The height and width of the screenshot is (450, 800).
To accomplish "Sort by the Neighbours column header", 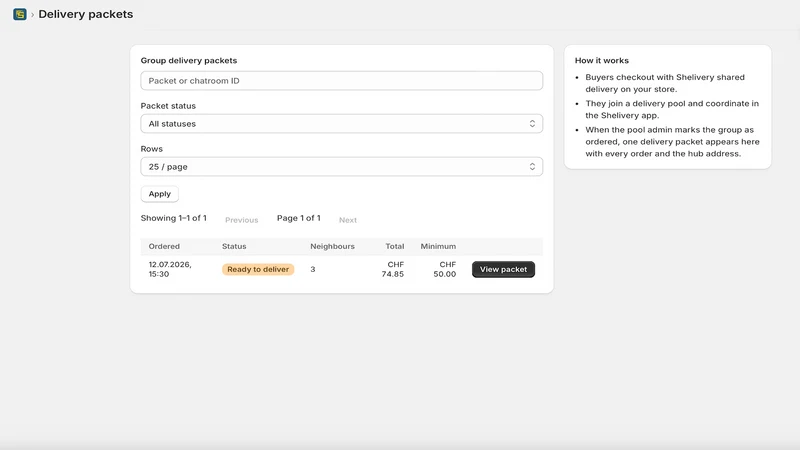I will 332,246.
